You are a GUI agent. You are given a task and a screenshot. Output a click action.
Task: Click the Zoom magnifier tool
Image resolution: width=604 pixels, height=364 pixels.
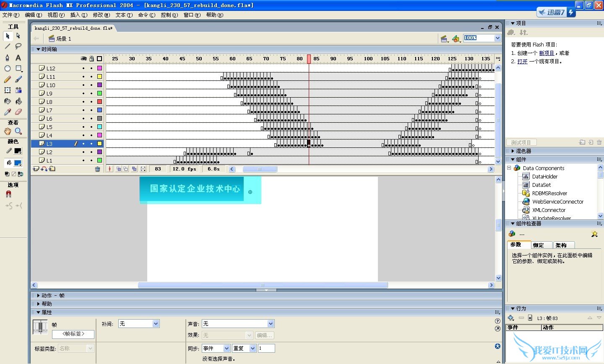click(18, 131)
